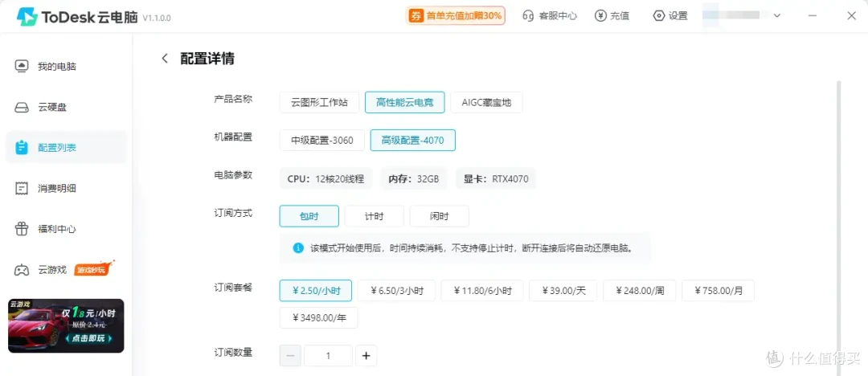This screenshot has width=868, height=376.
Task: Click the ToDesk logo icon
Action: (27, 17)
